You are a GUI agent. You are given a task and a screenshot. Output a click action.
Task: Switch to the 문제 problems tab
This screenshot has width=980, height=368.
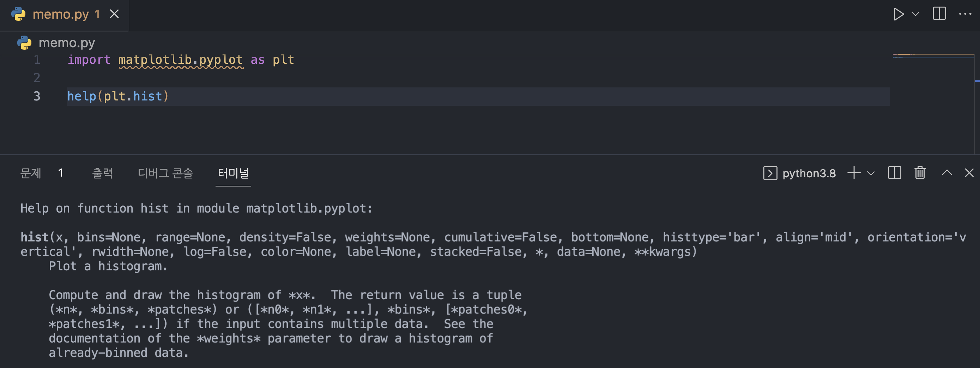31,173
